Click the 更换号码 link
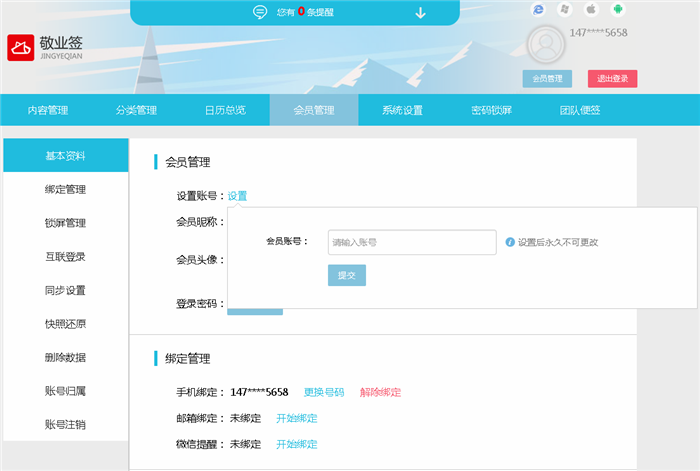Viewport: 700px width, 471px height. point(324,392)
